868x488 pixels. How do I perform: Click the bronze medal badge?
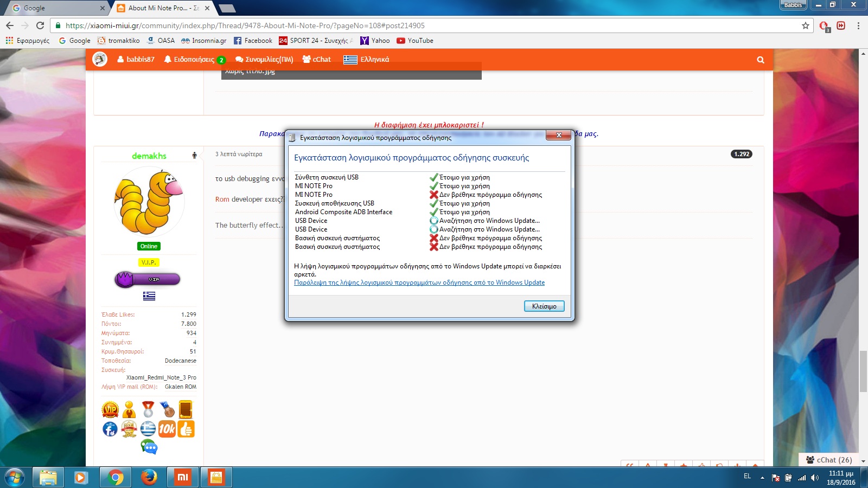pyautogui.click(x=168, y=409)
